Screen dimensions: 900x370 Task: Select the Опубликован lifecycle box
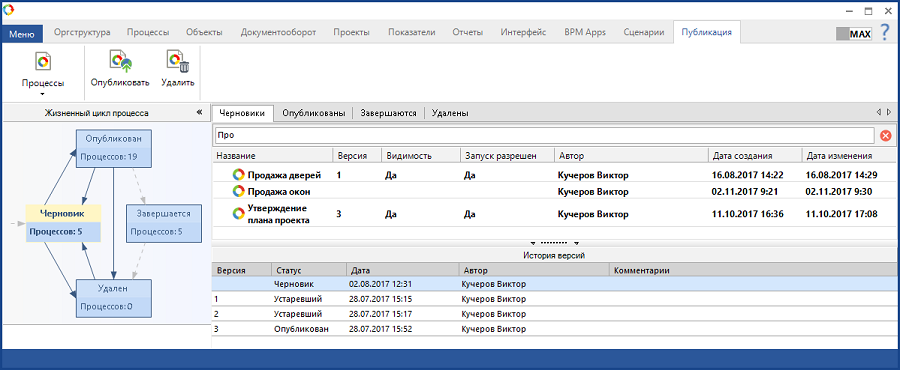click(x=114, y=149)
